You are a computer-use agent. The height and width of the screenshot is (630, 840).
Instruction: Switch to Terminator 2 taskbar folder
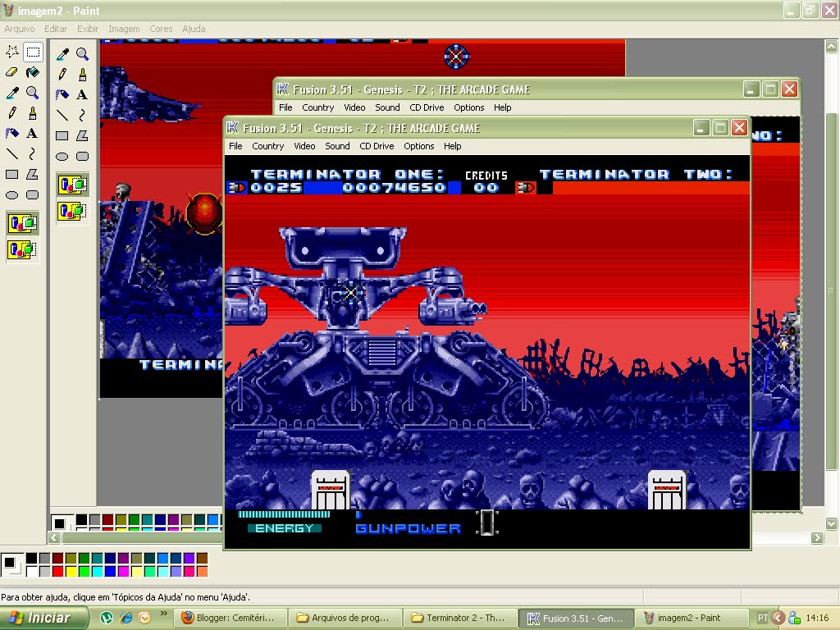click(x=461, y=618)
